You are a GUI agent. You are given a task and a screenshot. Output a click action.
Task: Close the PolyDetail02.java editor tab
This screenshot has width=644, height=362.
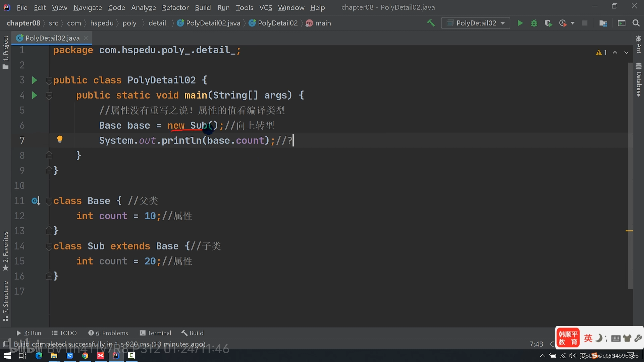[x=86, y=38]
